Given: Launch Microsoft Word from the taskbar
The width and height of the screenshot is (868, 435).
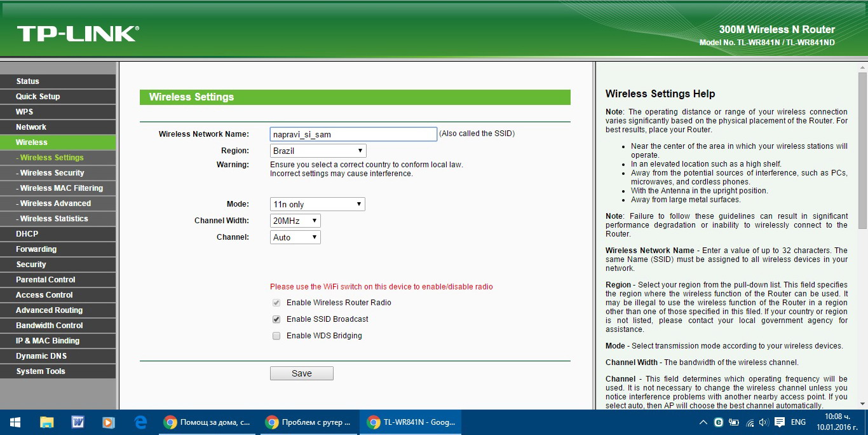Looking at the screenshot, I should 78,422.
